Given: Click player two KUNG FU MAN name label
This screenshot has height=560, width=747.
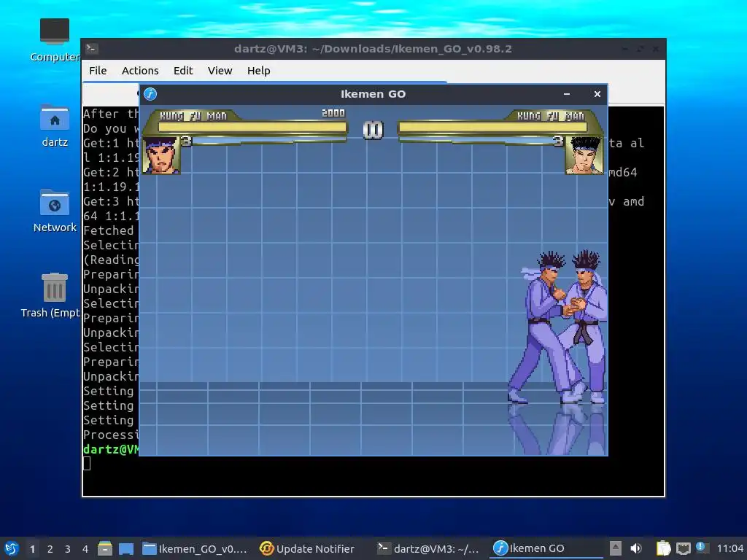Looking at the screenshot, I should pos(551,116).
